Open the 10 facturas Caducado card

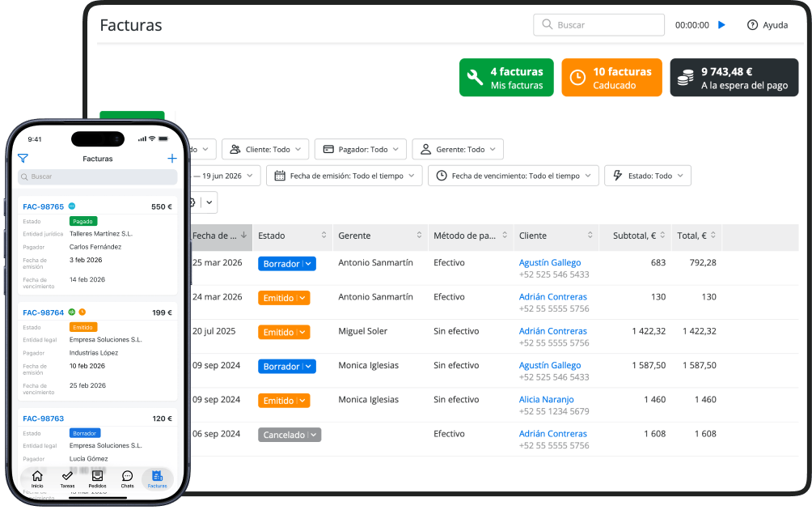pos(611,78)
